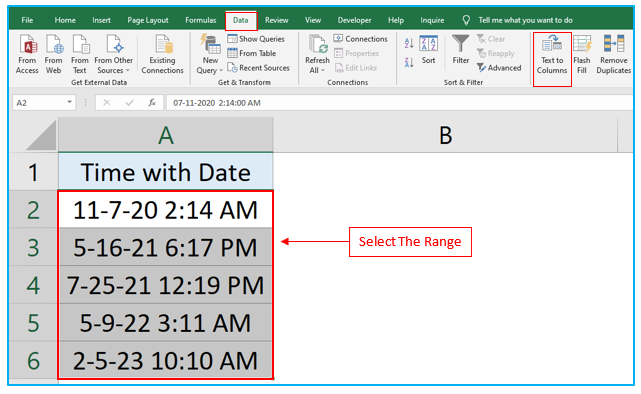
Task: Open the Sort dialog
Action: [x=428, y=50]
